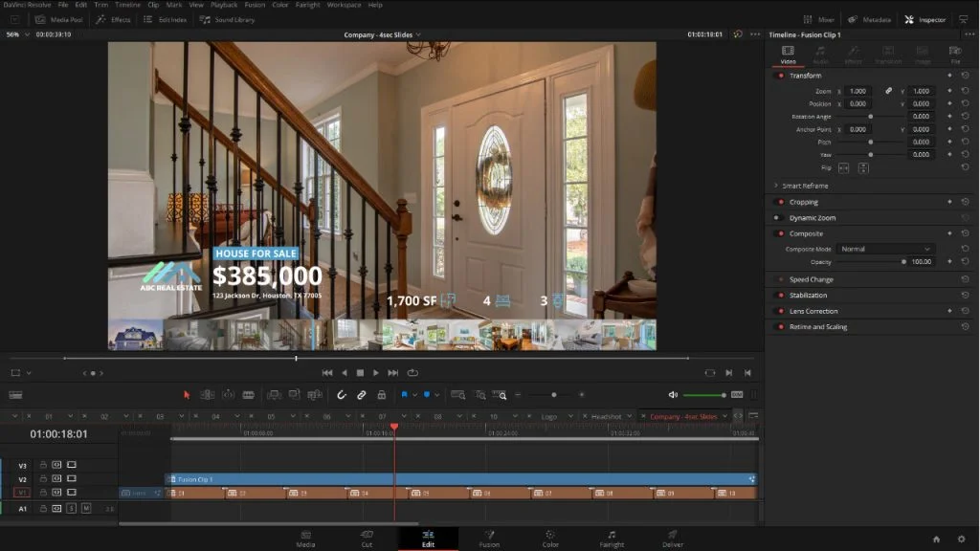This screenshot has height=551, width=980.
Task: Open the Mixer panel
Action: point(819,20)
